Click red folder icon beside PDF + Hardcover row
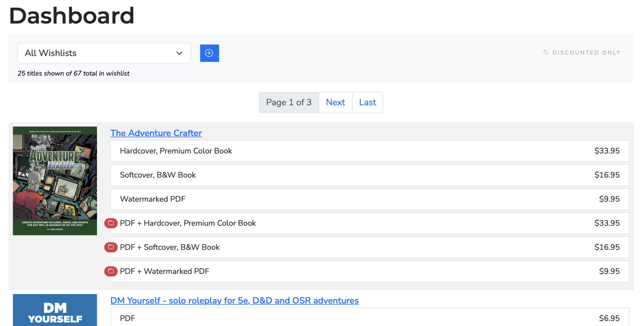Screen dimensions: 644x326 (x=111, y=223)
